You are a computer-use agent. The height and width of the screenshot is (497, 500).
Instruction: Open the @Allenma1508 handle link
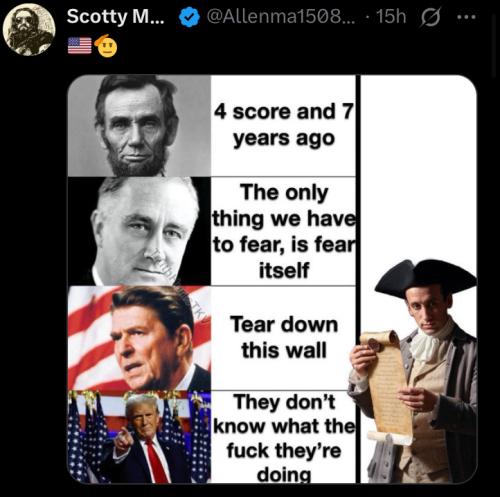[x=281, y=16]
